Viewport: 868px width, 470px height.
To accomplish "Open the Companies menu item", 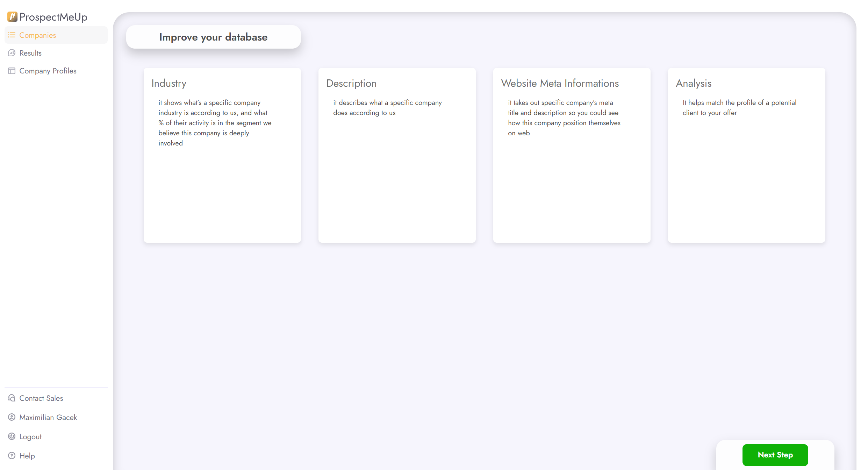I will (38, 35).
